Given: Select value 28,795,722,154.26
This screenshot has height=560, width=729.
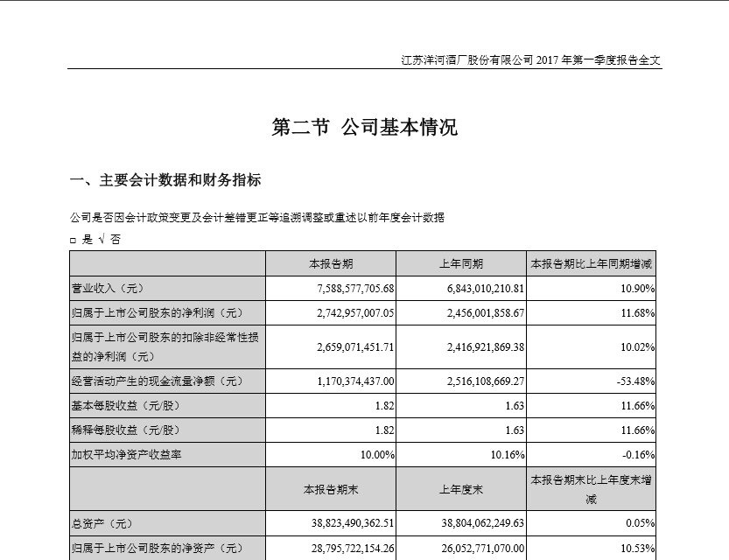Looking at the screenshot, I should [353, 549].
